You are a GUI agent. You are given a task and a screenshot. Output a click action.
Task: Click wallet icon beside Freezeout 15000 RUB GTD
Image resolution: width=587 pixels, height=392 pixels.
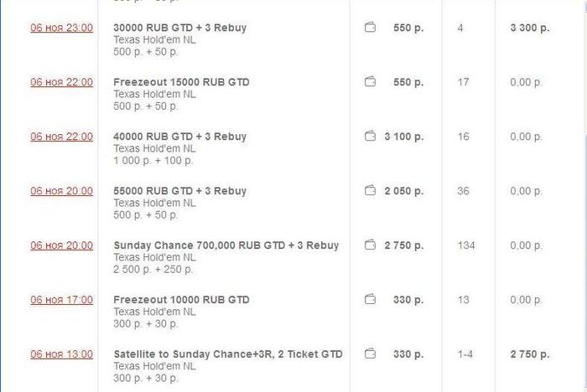[x=370, y=82]
